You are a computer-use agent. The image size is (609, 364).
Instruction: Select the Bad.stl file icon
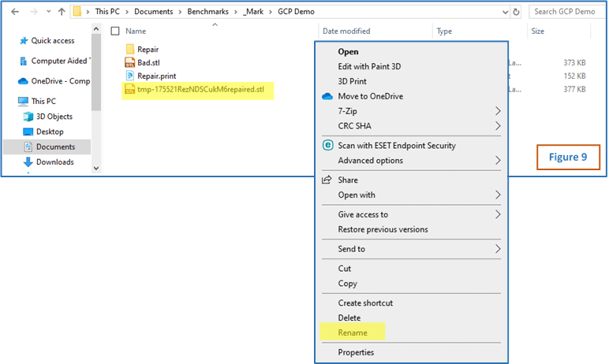point(130,62)
